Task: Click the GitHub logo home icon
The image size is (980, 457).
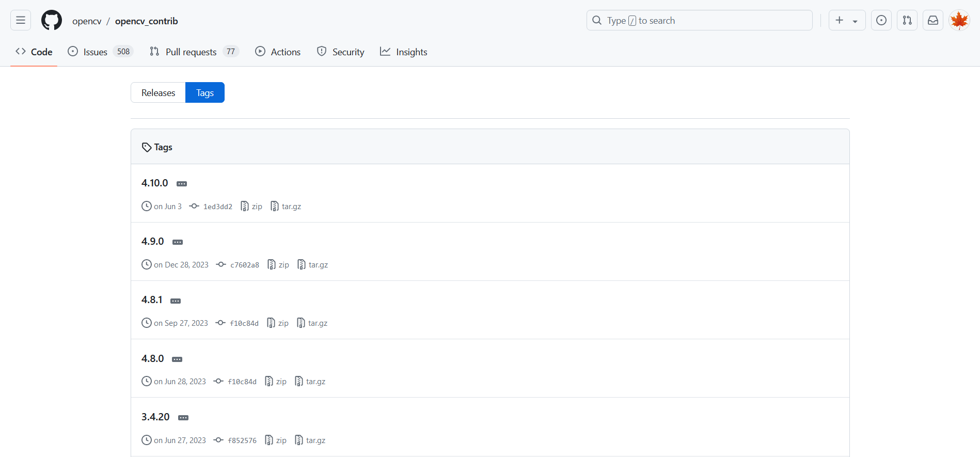Action: [x=52, y=21]
